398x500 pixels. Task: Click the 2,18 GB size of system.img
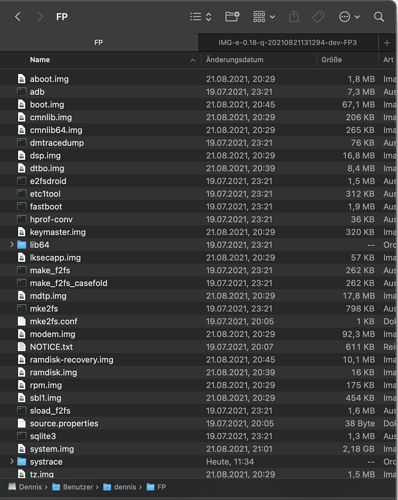[x=358, y=449]
